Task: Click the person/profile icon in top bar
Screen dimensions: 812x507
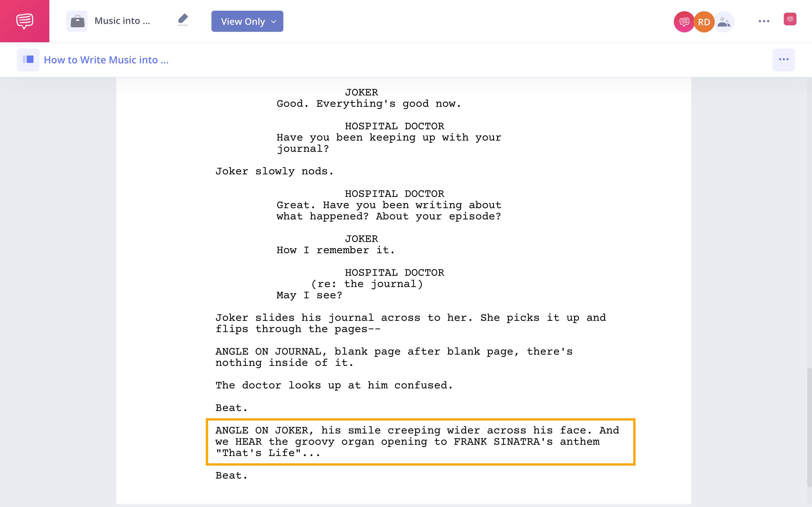Action: [724, 22]
